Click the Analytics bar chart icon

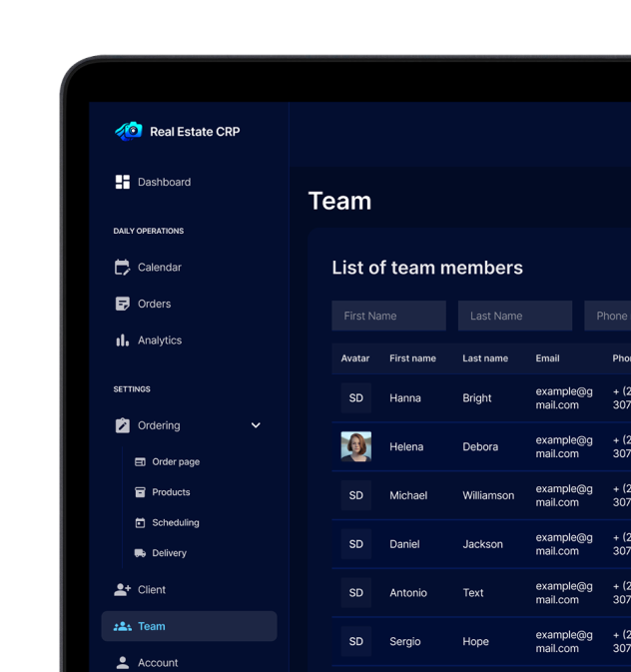(122, 340)
